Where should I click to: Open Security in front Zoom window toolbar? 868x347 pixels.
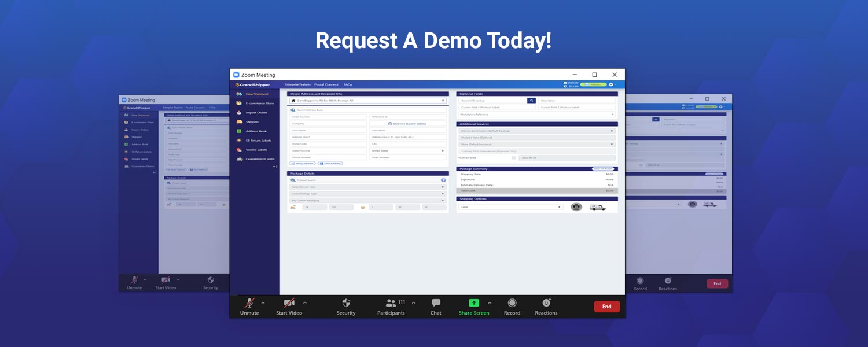tap(346, 307)
